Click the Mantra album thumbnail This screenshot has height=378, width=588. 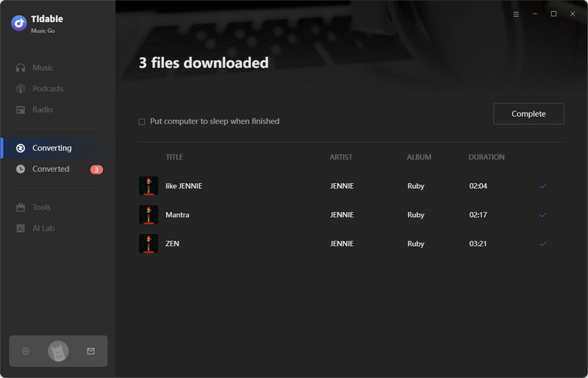(148, 215)
